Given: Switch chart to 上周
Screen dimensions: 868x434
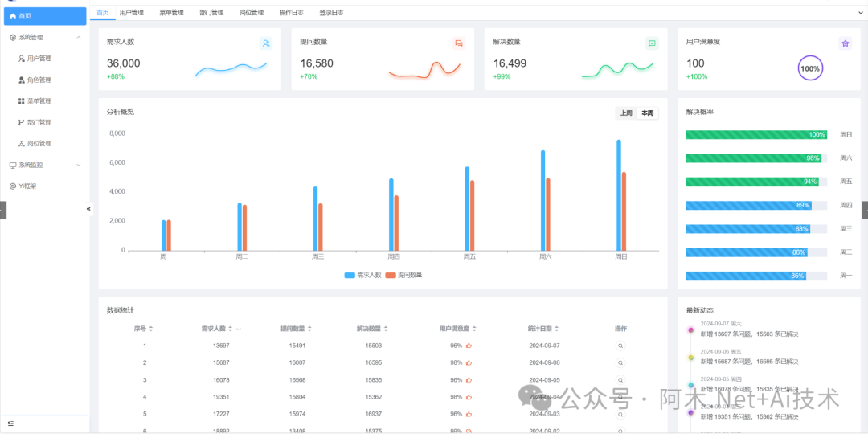Looking at the screenshot, I should pyautogui.click(x=626, y=113).
